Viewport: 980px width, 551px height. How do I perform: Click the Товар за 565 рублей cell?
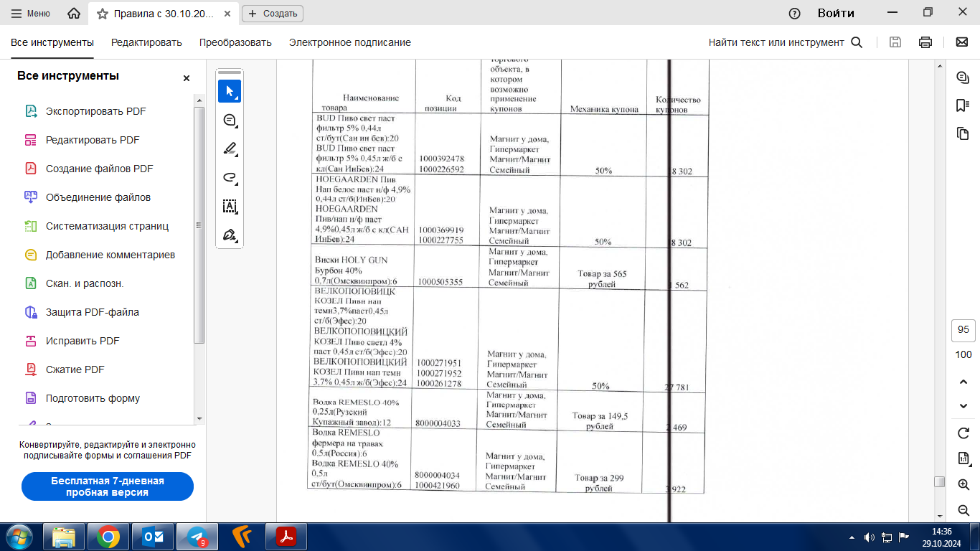(602, 279)
